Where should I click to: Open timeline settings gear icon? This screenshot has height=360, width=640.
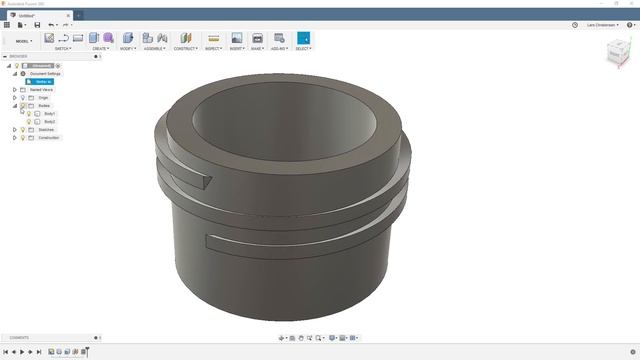(633, 351)
